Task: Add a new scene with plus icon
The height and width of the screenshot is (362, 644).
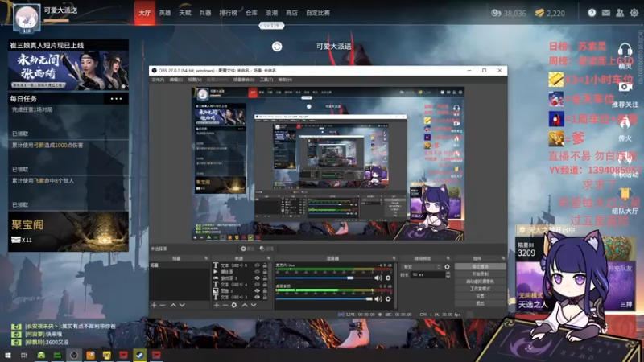Action: tap(154, 306)
